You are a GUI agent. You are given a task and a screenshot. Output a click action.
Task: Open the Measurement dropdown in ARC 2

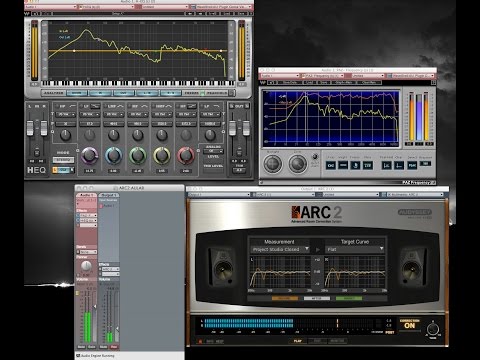tap(280, 249)
